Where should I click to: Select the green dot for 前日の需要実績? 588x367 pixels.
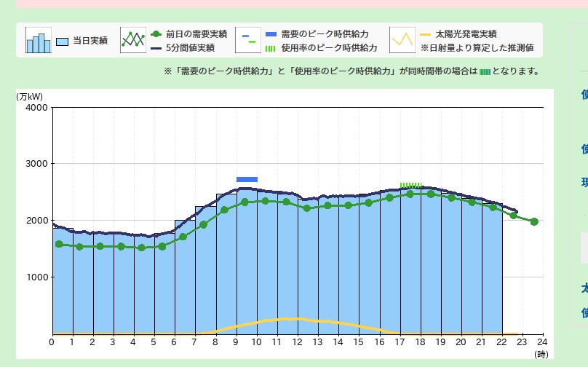156,34
